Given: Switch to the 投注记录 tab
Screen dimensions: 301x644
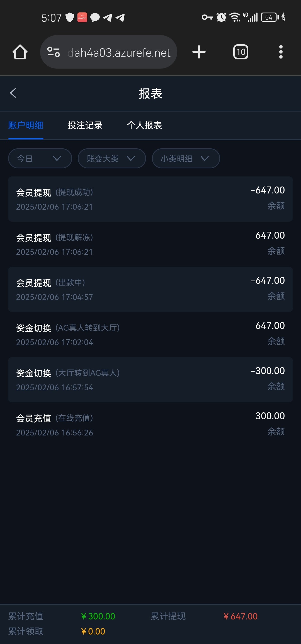Looking at the screenshot, I should click(x=85, y=125).
